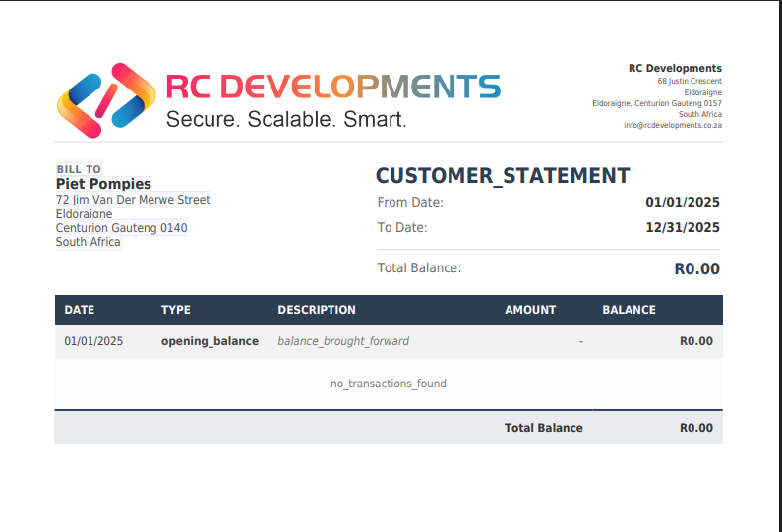Click the balance_brought_forward description text
The image size is (782, 532).
click(343, 341)
